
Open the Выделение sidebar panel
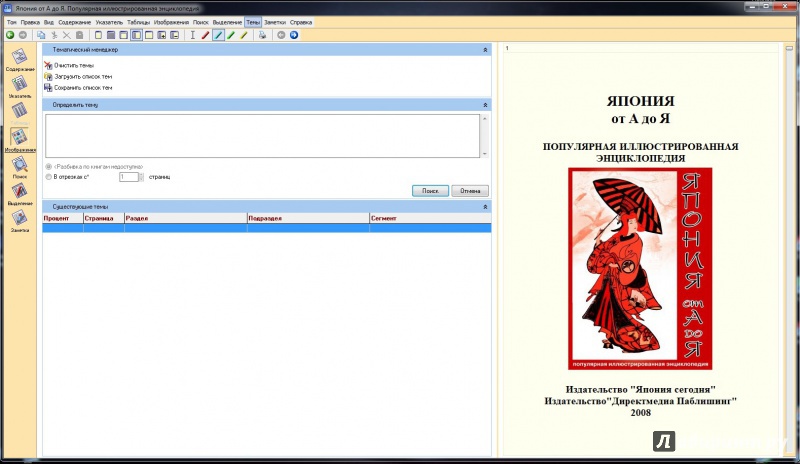(20, 194)
